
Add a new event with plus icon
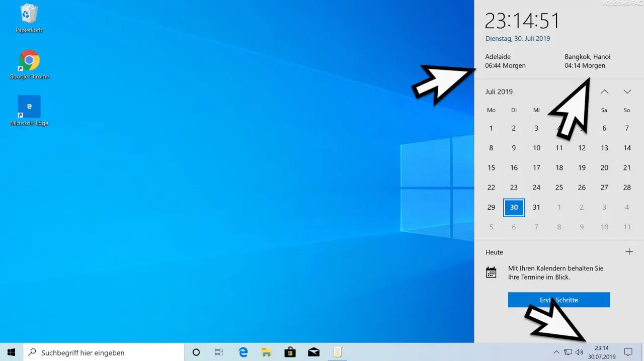coord(629,252)
